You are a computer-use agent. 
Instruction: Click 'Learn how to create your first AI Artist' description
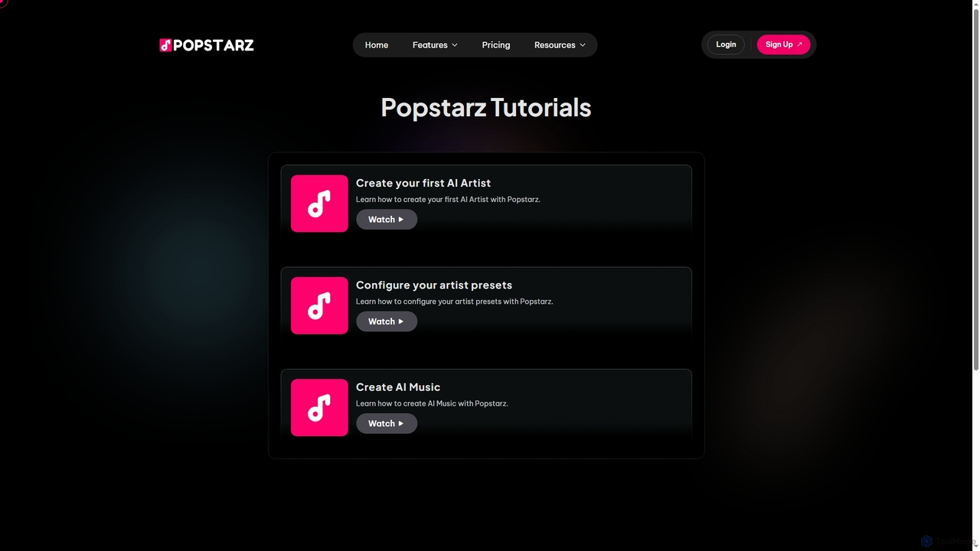448,200
